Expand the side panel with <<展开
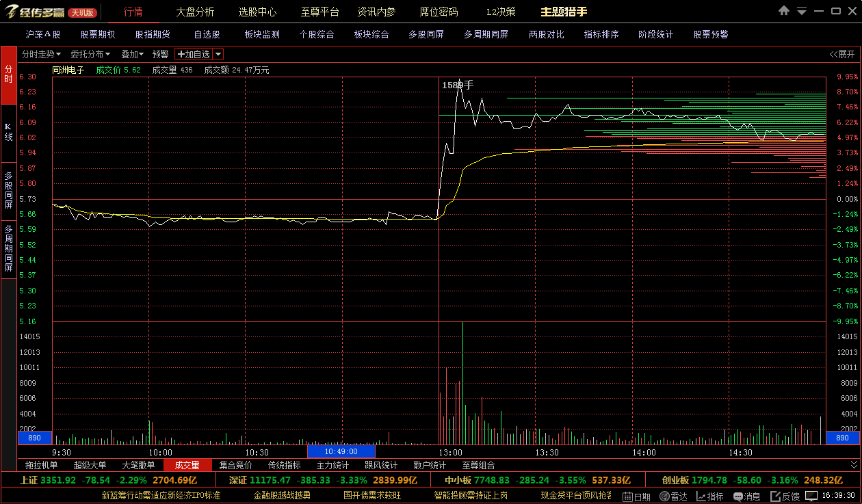 tap(842, 54)
